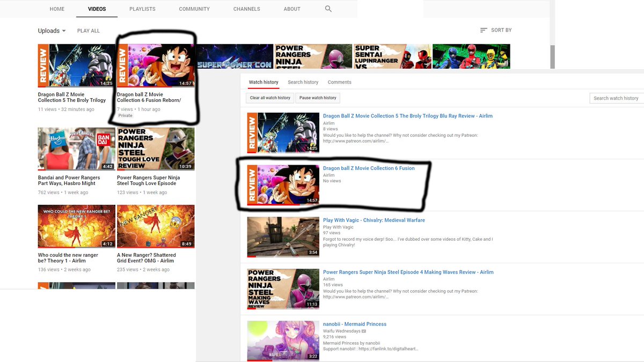Viewport: 644px width, 362px height.
Task: Click the Pause watch history button
Action: click(x=318, y=98)
